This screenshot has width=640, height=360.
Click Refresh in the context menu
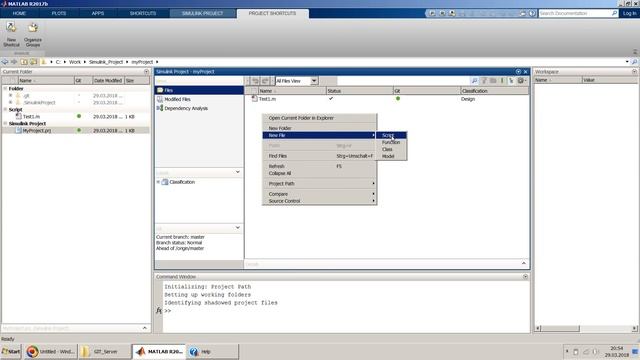[x=319, y=166]
